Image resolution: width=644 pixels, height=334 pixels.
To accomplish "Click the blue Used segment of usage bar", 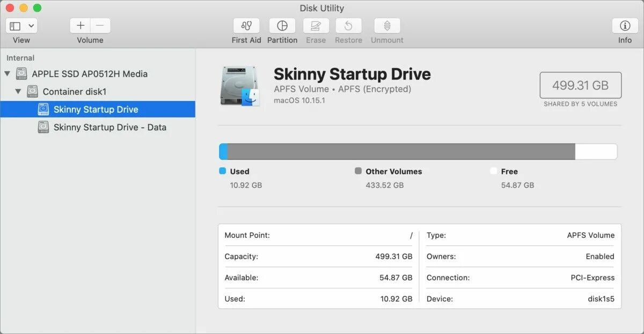I will click(x=223, y=151).
